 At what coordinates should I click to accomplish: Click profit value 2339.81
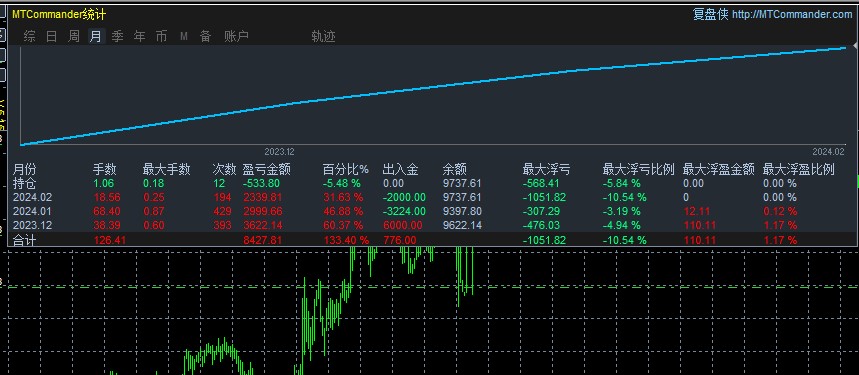point(264,197)
